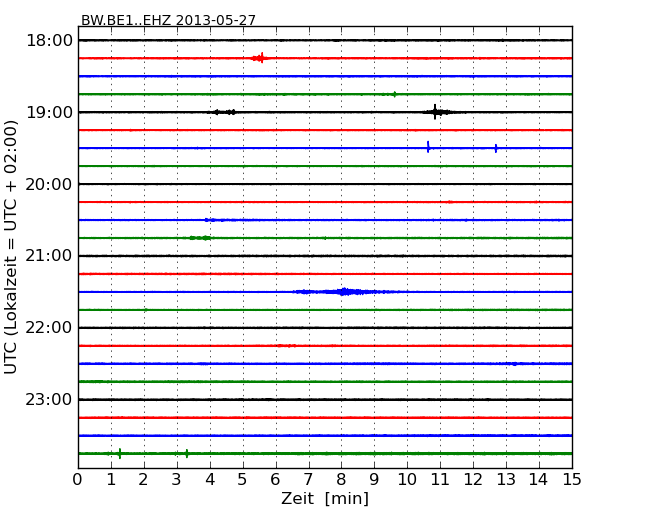Click x-axis tick label 6

pyautogui.click(x=275, y=480)
